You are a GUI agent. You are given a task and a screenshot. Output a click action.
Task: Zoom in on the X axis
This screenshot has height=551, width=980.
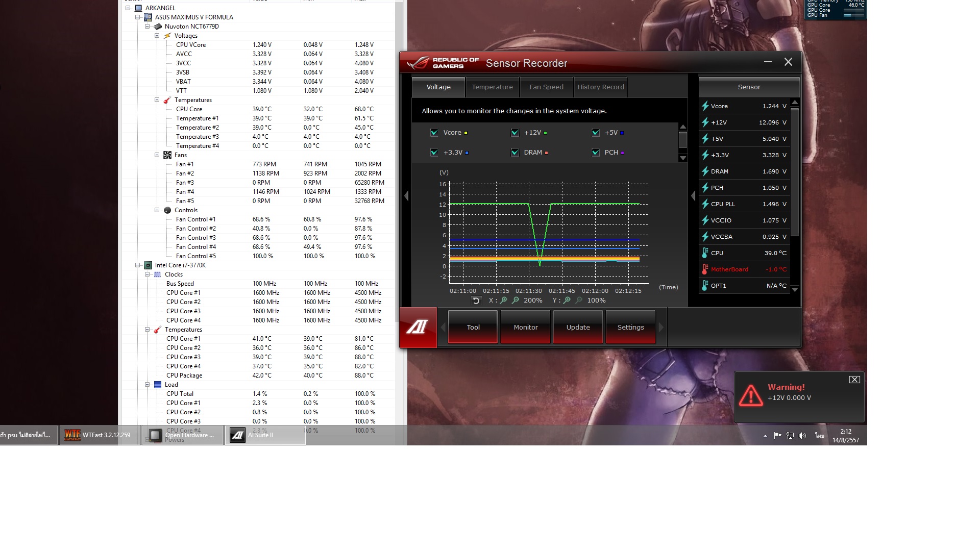point(504,300)
